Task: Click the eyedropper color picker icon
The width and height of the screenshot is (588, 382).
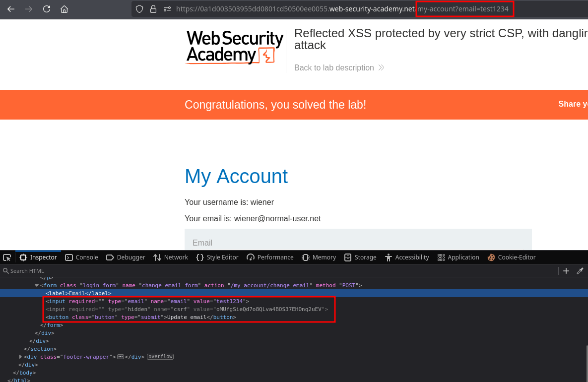Action: [580, 271]
